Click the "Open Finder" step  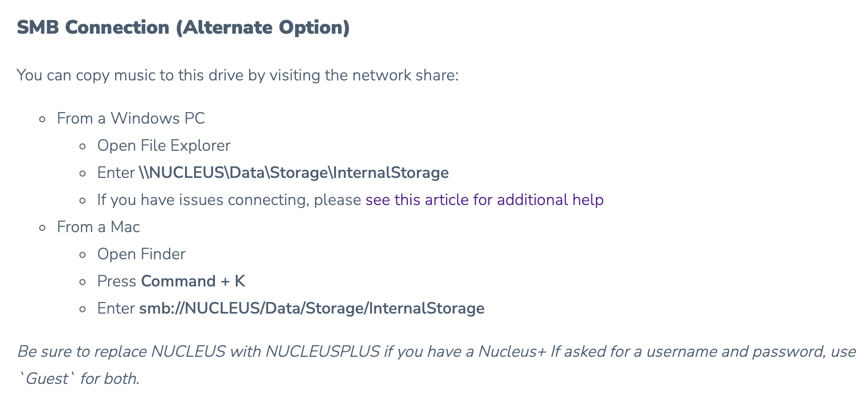pyautogui.click(x=141, y=254)
